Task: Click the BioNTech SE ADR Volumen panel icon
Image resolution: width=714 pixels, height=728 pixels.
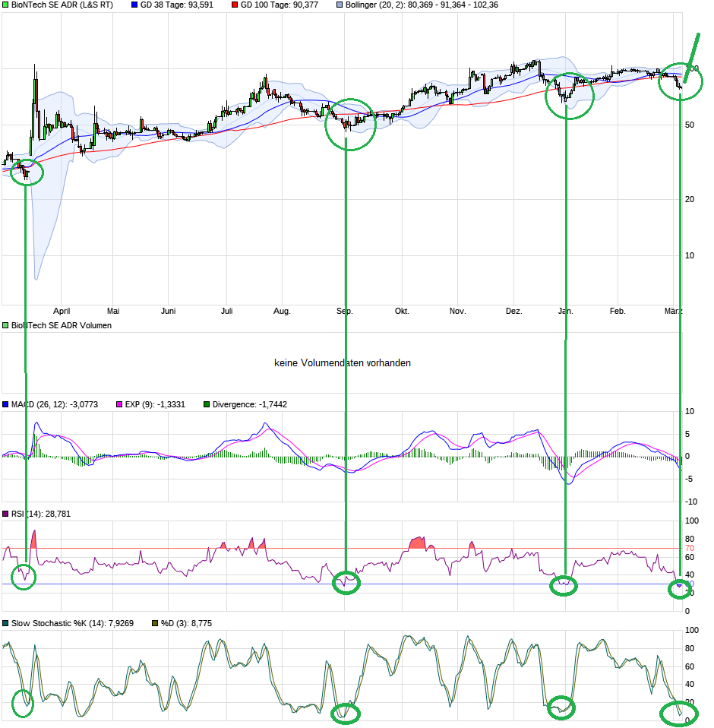Action: [6, 325]
